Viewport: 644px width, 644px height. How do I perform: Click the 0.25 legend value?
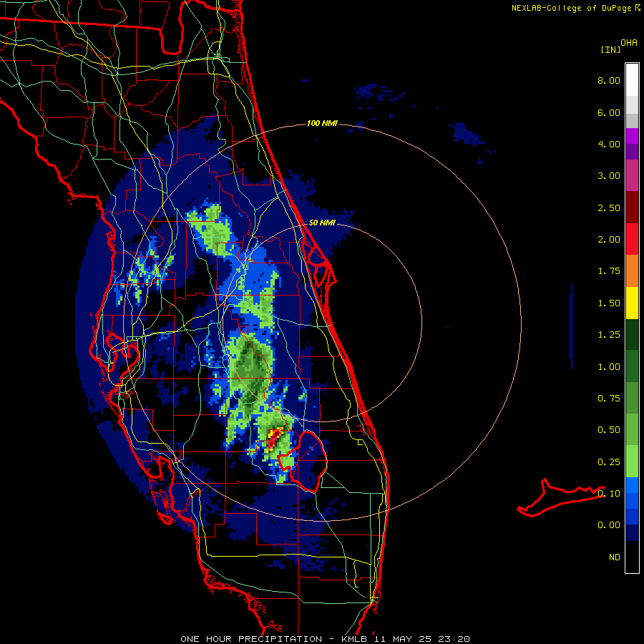point(609,462)
